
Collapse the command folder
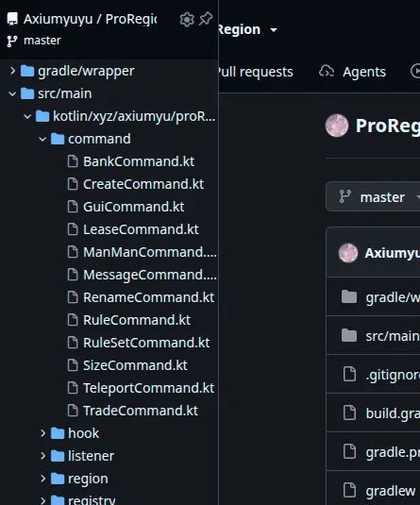(x=42, y=139)
